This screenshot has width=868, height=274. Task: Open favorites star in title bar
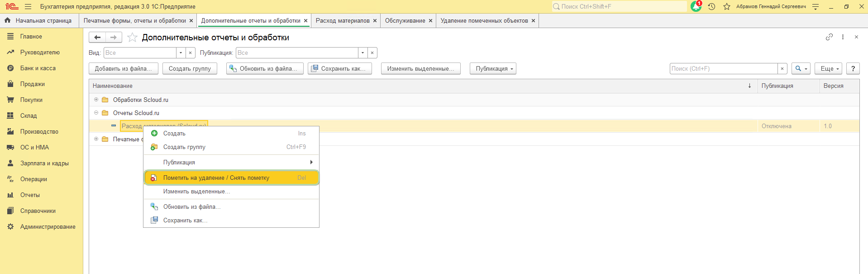727,6
